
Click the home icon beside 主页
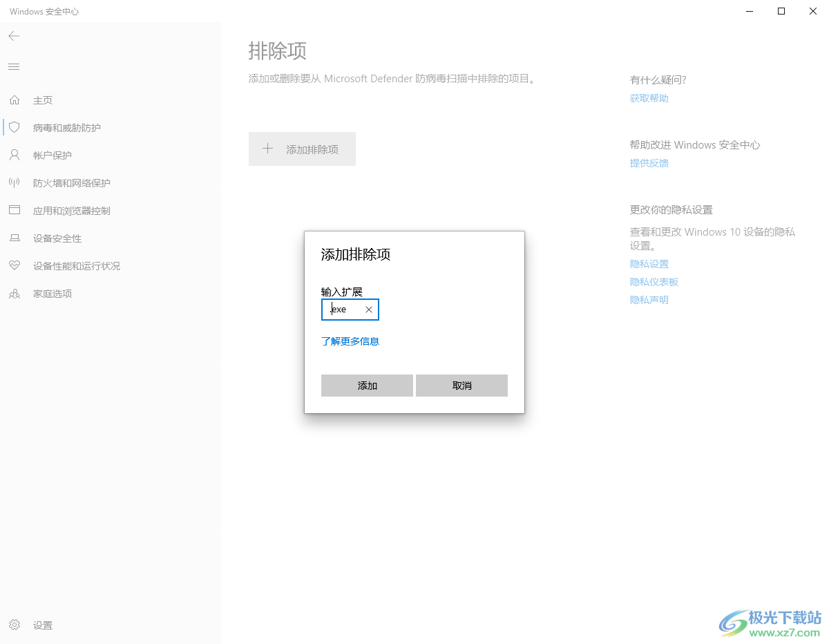click(14, 100)
